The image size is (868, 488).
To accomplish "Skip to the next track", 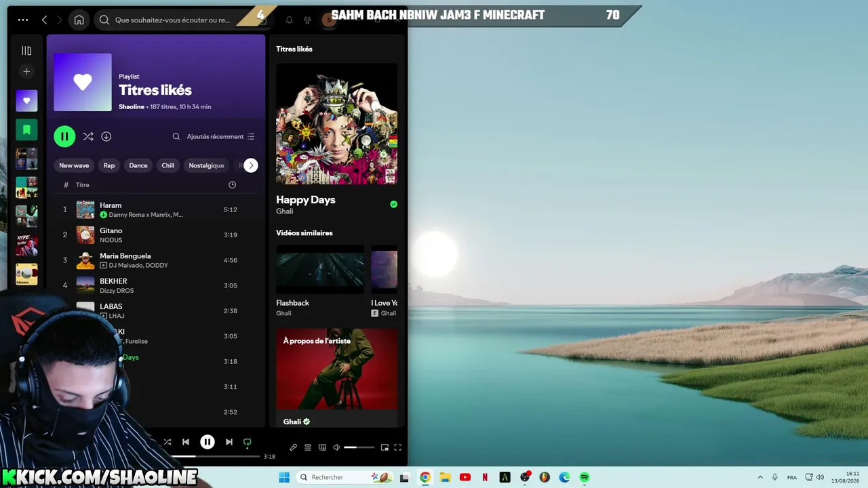I will (x=229, y=442).
